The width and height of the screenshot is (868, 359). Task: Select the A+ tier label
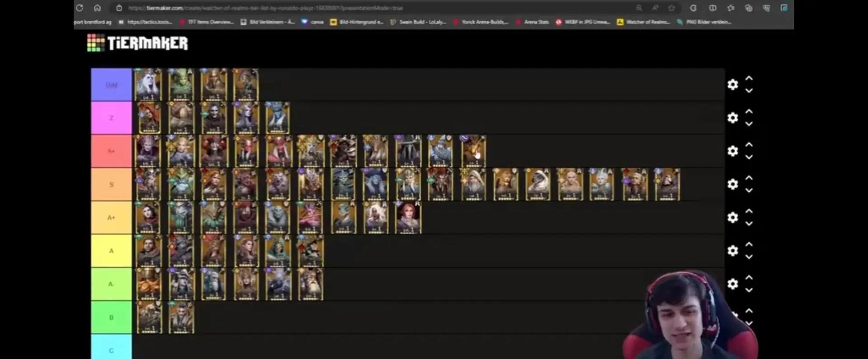click(x=111, y=217)
